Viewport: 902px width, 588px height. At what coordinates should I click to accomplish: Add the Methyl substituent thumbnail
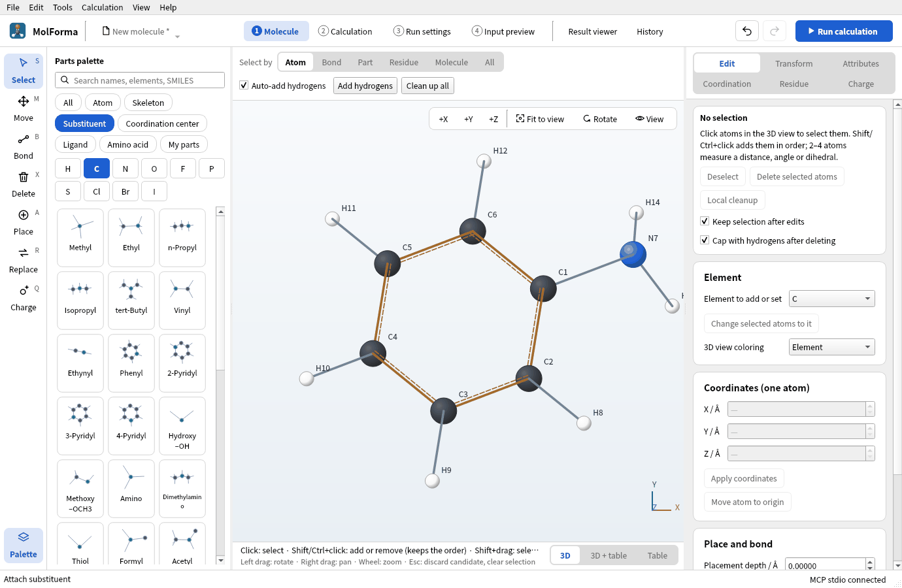tap(80, 237)
